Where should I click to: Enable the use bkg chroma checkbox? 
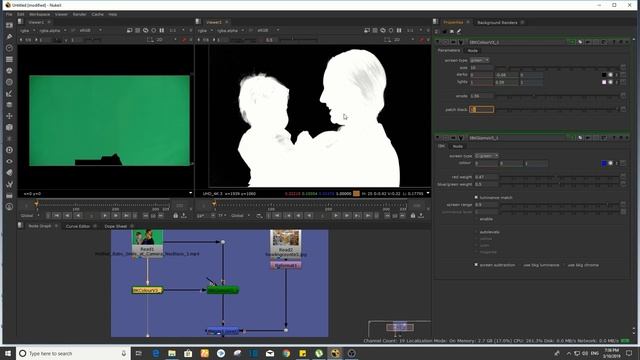[564, 265]
